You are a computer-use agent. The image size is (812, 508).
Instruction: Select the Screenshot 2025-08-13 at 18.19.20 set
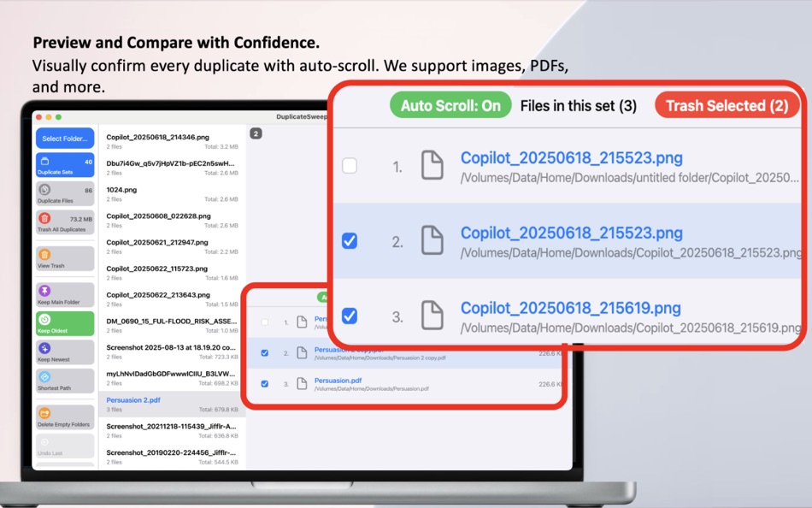click(x=172, y=351)
